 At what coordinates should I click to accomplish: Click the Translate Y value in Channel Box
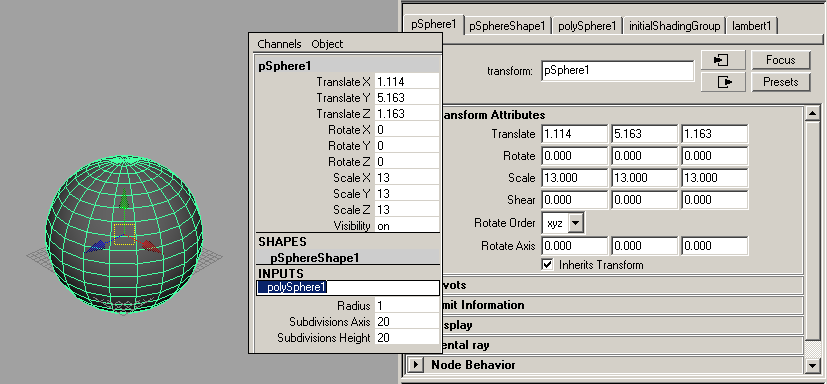tap(407, 98)
